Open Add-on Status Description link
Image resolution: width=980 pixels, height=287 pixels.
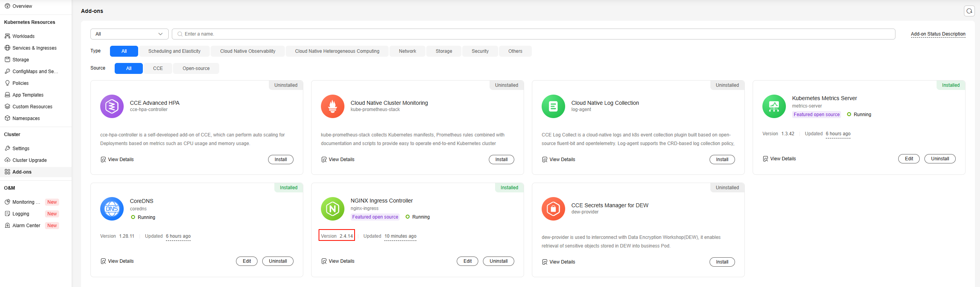[x=938, y=34]
